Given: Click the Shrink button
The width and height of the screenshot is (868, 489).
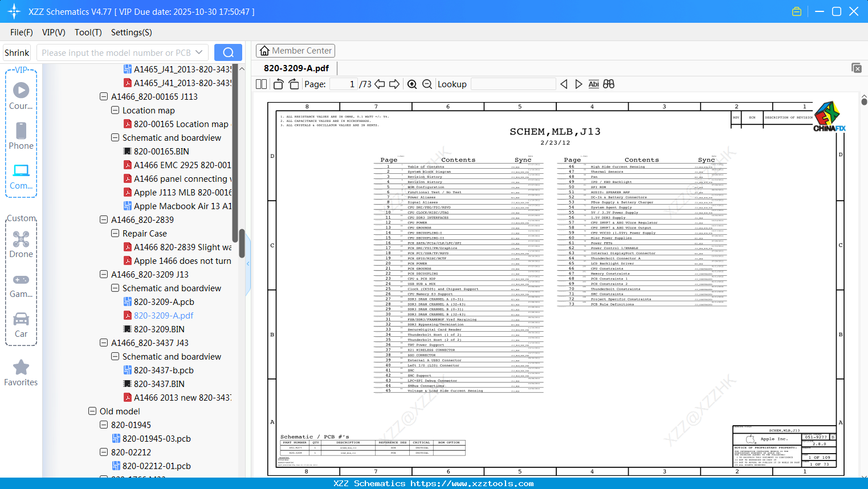Looking at the screenshot, I should (x=17, y=52).
